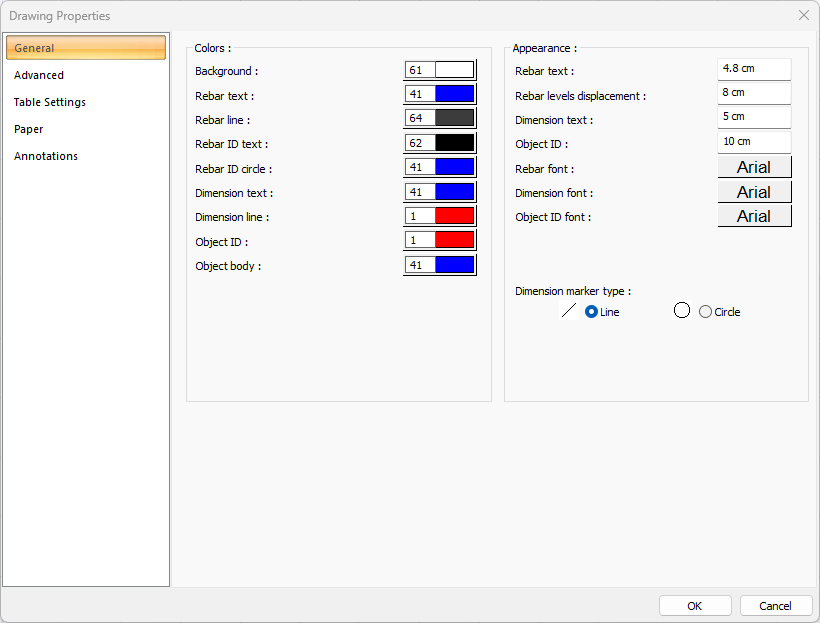Click the line marker preview icon
The width and height of the screenshot is (820, 623).
[569, 311]
